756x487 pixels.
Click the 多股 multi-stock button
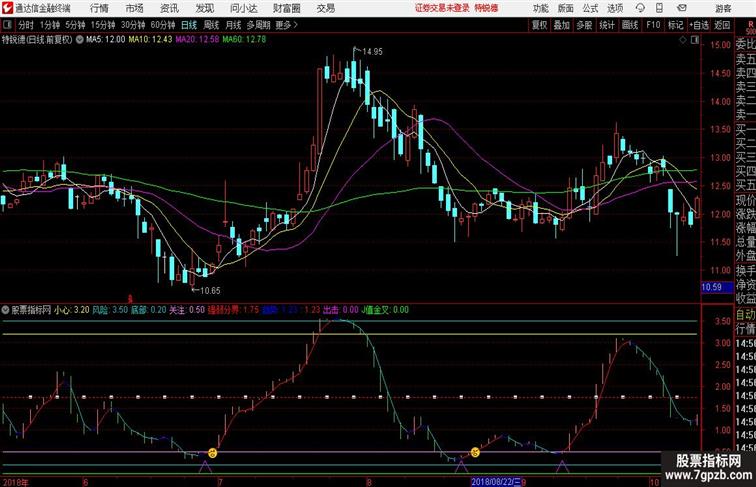584,25
